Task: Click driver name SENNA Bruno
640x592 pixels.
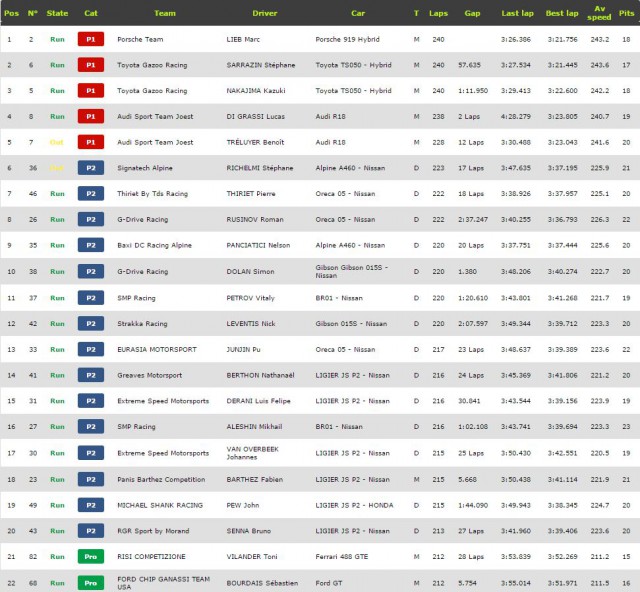Action: click(249, 531)
